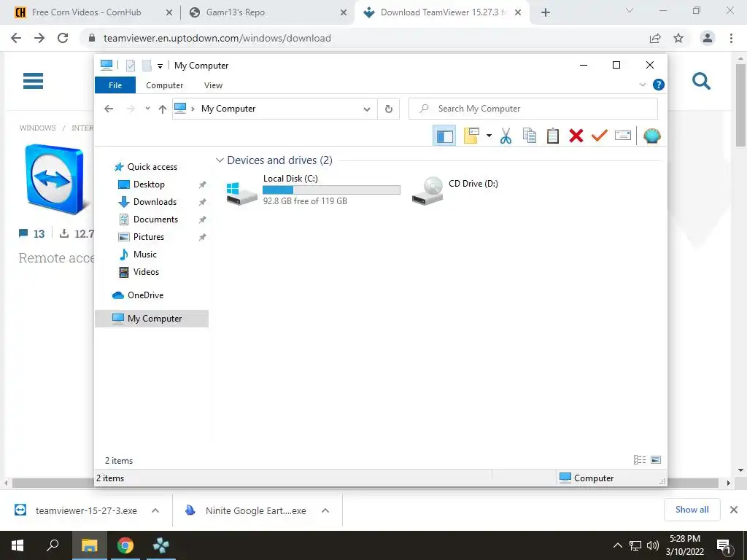Open notification center in taskbar
This screenshot has width=747, height=560.
tap(724, 545)
